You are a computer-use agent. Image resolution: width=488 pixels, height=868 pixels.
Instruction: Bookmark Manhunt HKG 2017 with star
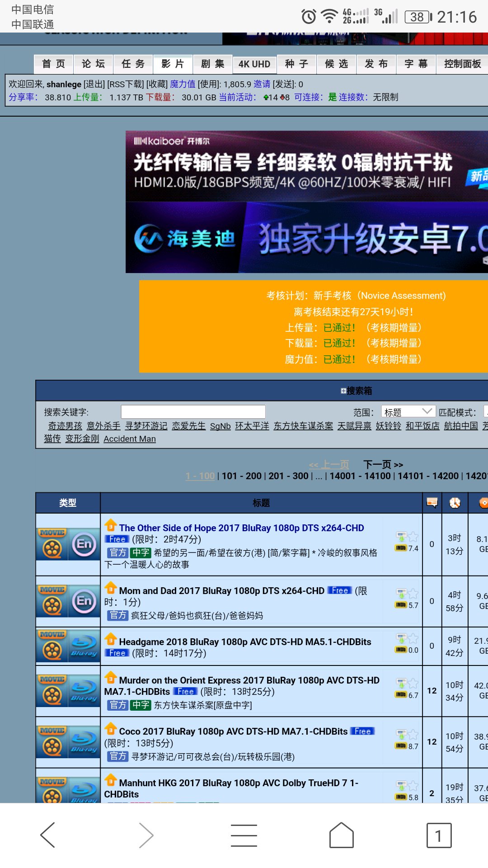[413, 786]
